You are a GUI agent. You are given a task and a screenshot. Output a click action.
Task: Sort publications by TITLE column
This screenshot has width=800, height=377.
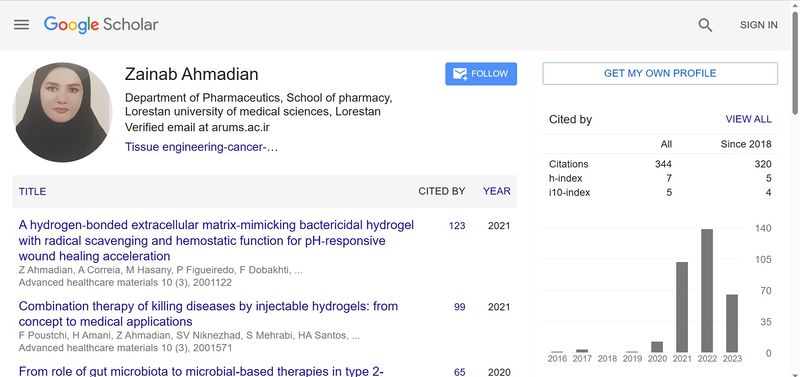(x=32, y=191)
